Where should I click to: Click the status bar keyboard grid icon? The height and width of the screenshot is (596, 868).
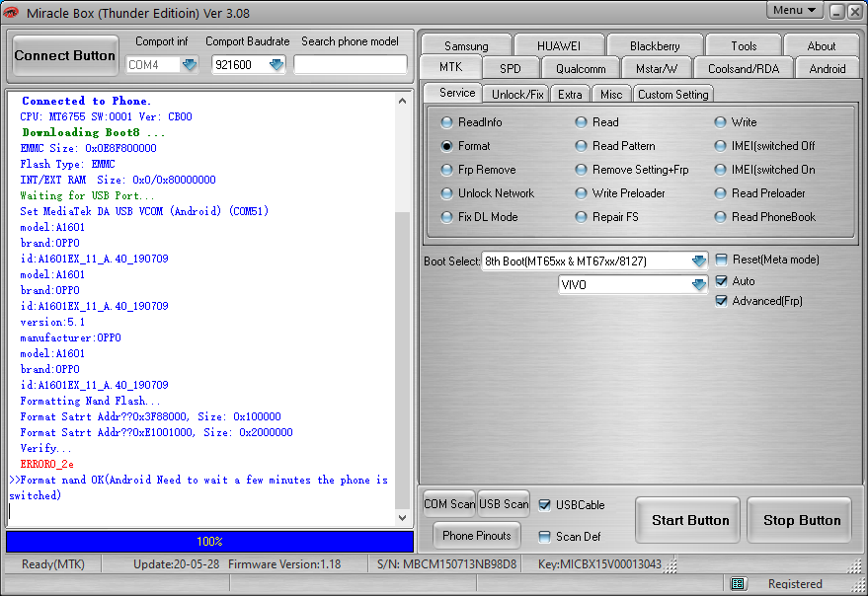point(738,583)
